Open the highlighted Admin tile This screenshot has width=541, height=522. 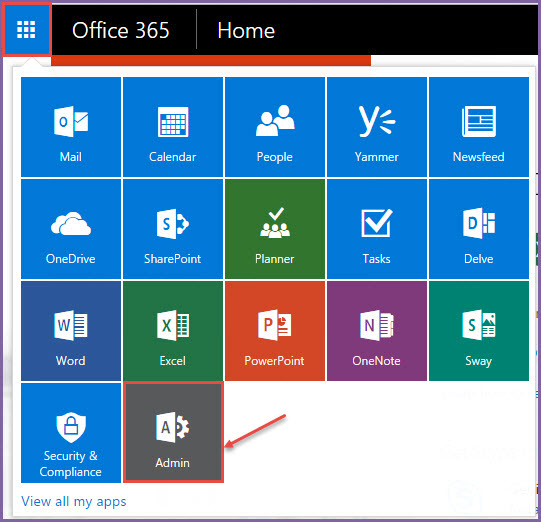pos(173,432)
